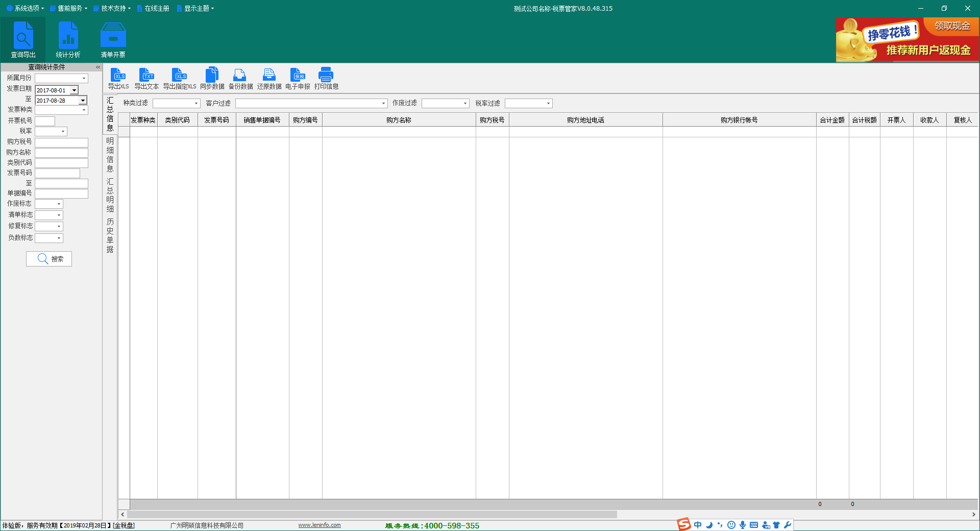Screen dimensions: 980x531
Task: Expand the 客户过滤 filter dropdown
Action: [383, 104]
